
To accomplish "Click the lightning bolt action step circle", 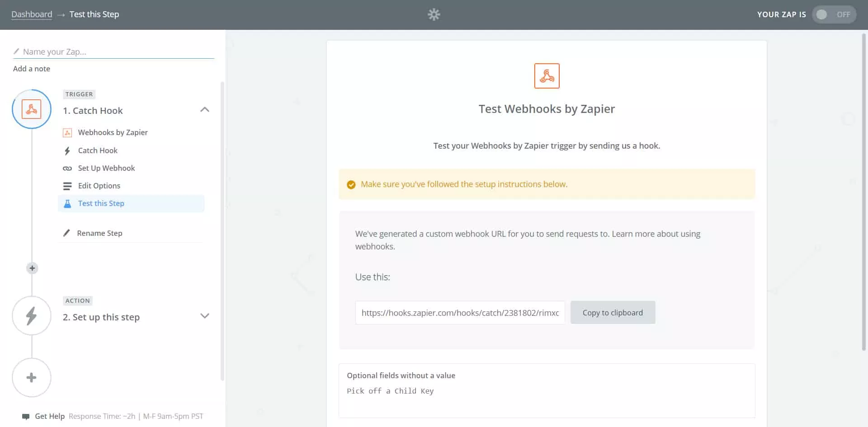I will pos(32,316).
